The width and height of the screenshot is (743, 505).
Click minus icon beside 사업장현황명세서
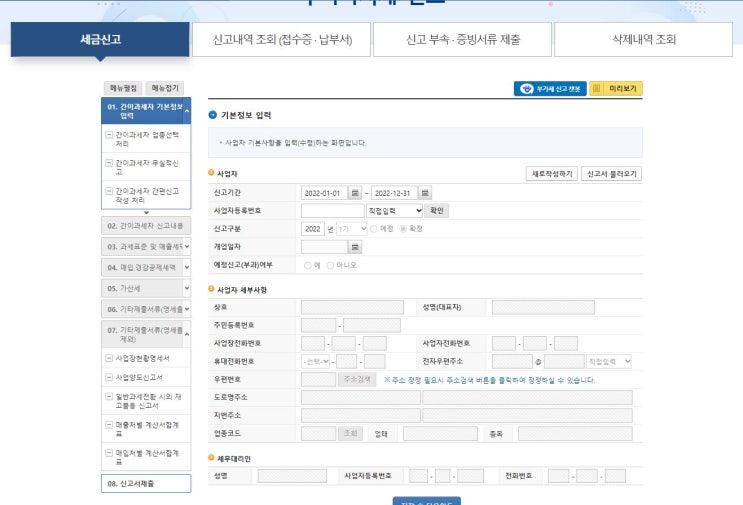(109, 358)
